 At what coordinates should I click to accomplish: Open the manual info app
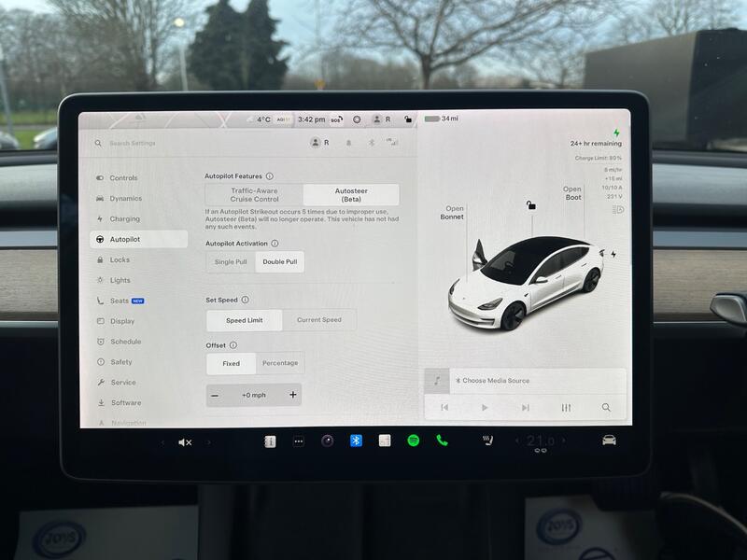[270, 441]
